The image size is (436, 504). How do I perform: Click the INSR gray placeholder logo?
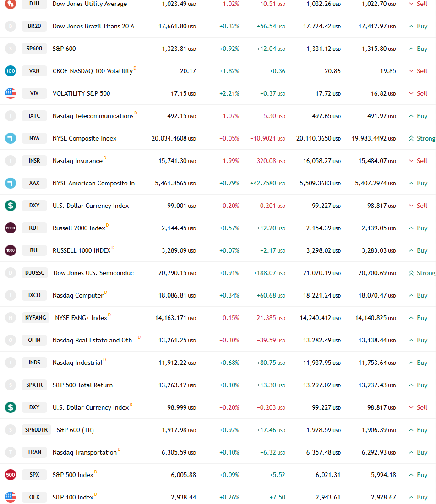pyautogui.click(x=11, y=161)
